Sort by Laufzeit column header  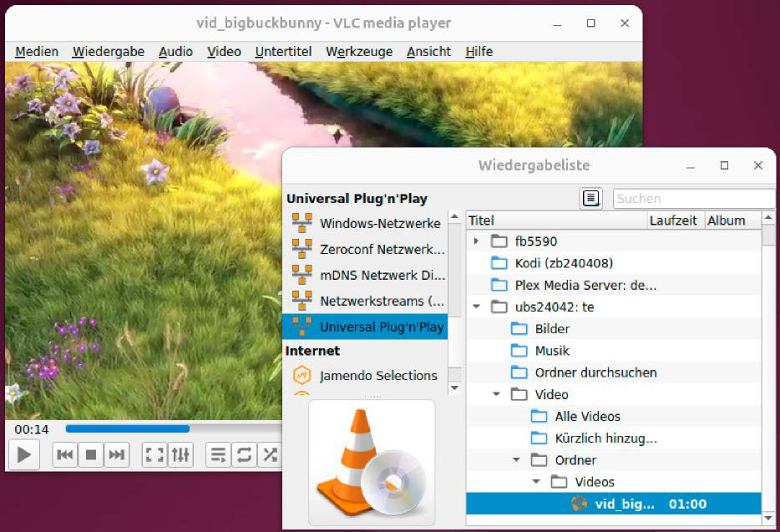676,220
